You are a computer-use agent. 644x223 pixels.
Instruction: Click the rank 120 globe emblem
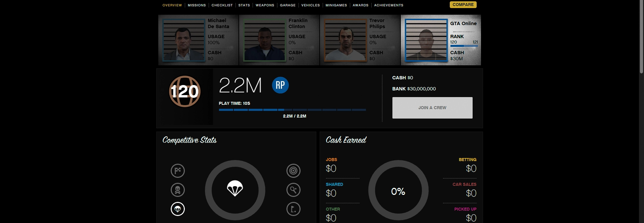pos(185,91)
